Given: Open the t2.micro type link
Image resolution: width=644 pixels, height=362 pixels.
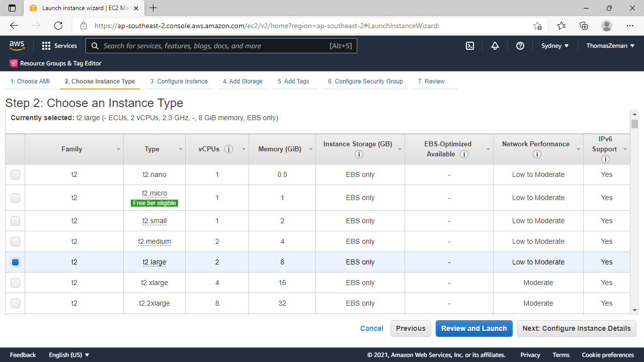Looking at the screenshot, I should point(154,193).
